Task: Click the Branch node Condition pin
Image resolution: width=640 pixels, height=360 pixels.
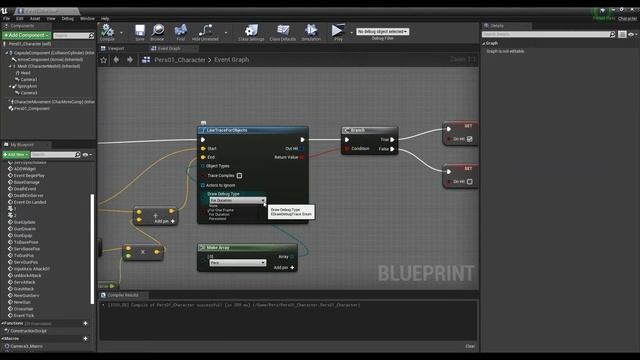Action: click(347, 149)
